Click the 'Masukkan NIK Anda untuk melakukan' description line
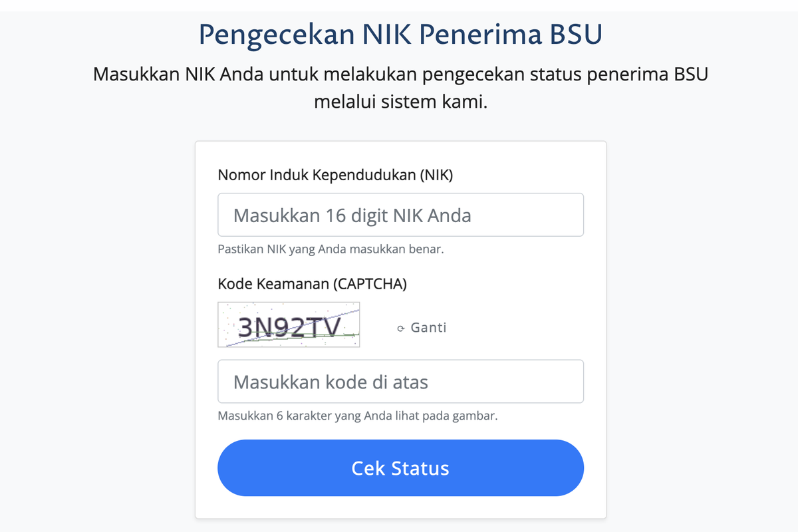 click(x=400, y=73)
